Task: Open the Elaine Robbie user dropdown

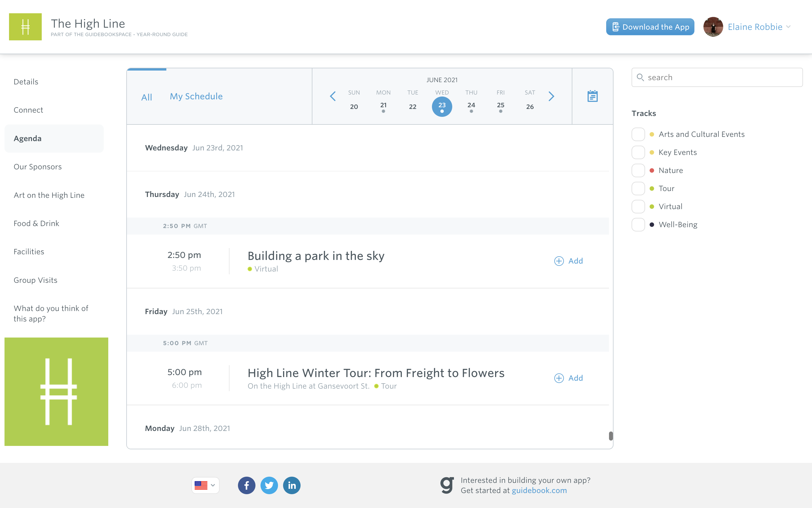Action: point(759,27)
